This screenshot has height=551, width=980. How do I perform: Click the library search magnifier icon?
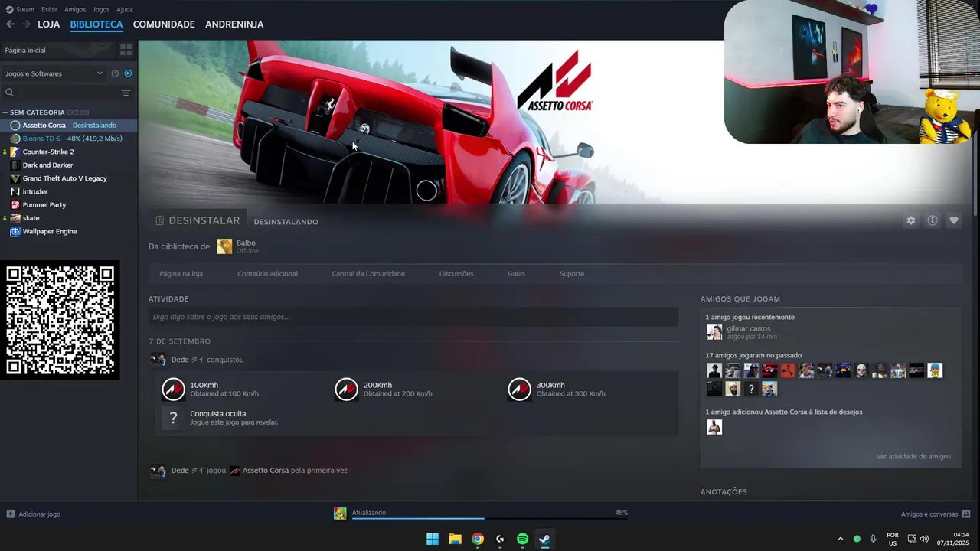coord(10,93)
